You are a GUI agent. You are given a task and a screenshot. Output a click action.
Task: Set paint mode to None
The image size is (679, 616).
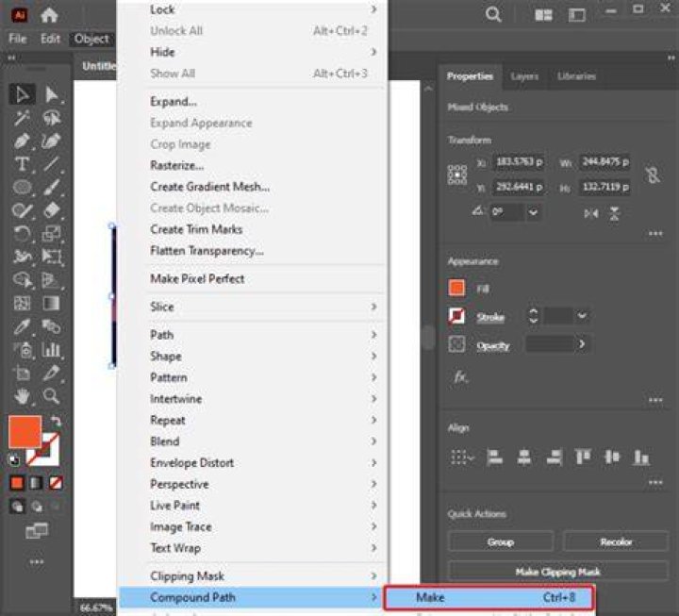56,483
